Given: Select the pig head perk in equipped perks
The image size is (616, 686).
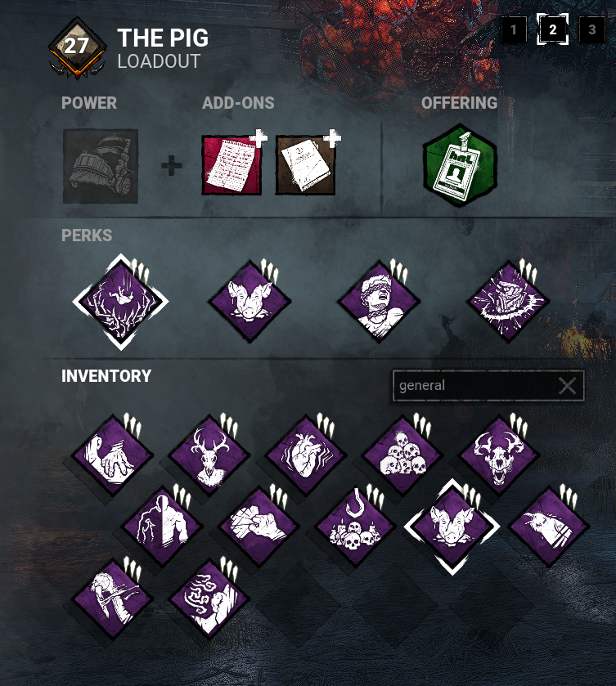Looking at the screenshot, I should coord(250,302).
